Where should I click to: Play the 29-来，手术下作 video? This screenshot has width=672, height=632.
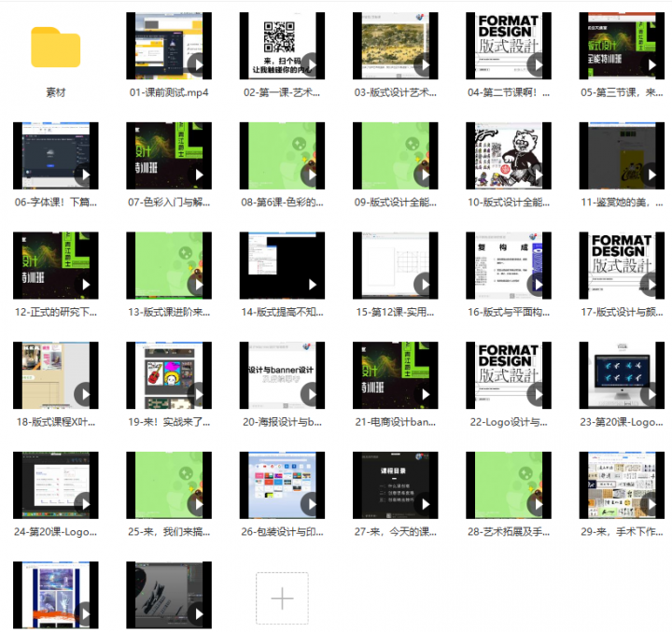point(651,504)
